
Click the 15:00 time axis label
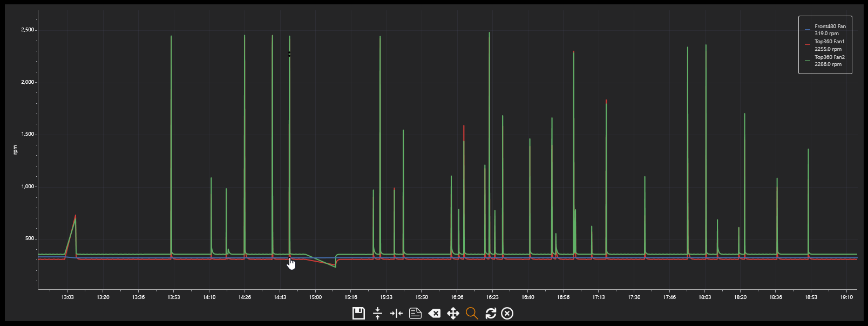[315, 297]
